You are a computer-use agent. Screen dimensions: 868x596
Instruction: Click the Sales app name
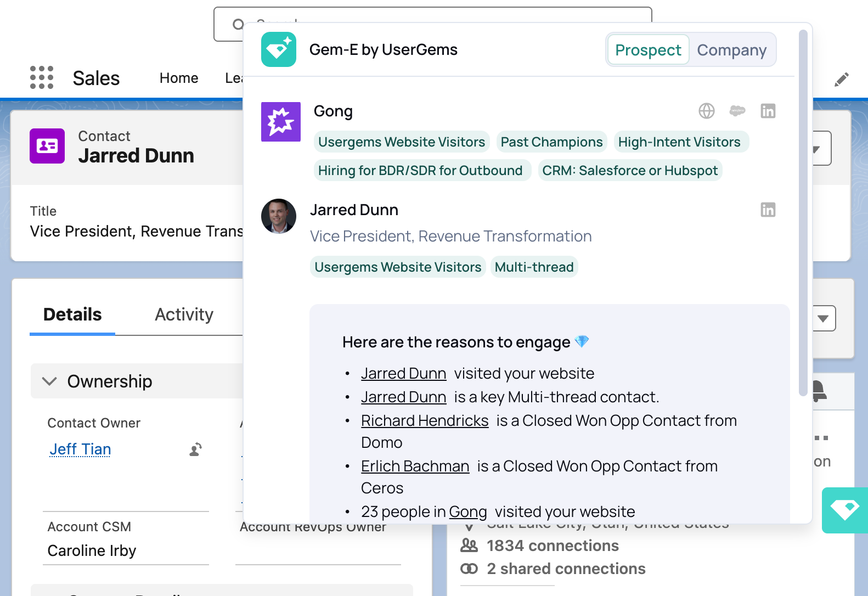point(96,78)
